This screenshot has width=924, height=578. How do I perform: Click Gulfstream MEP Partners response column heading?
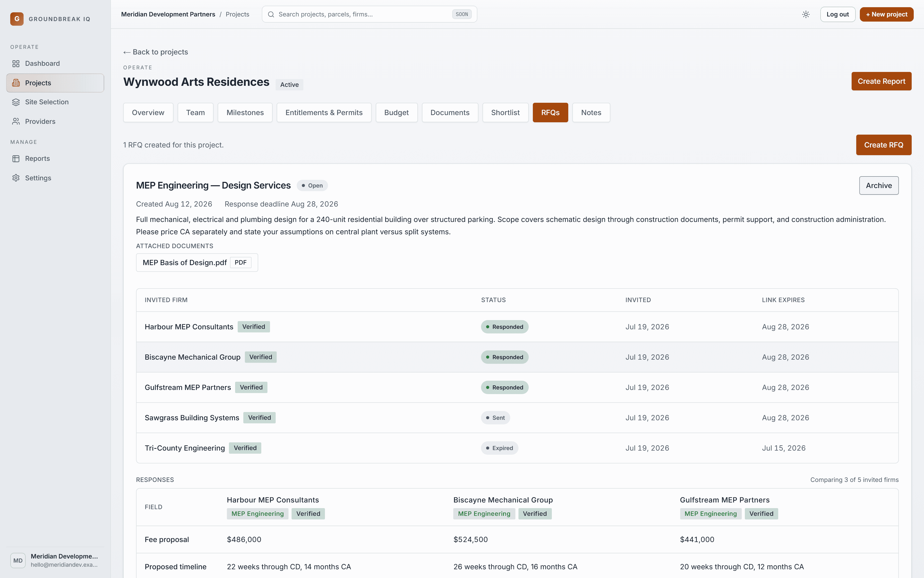[724, 500]
